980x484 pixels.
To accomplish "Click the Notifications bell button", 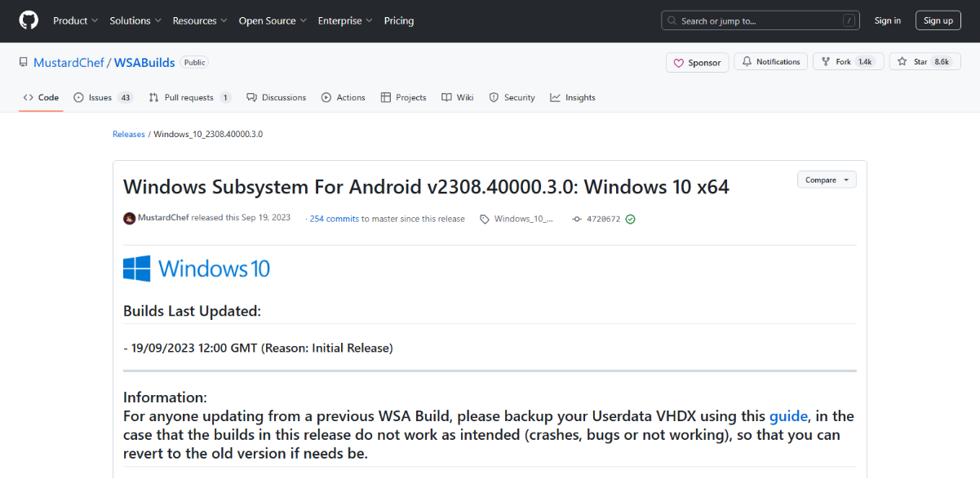I will [771, 62].
